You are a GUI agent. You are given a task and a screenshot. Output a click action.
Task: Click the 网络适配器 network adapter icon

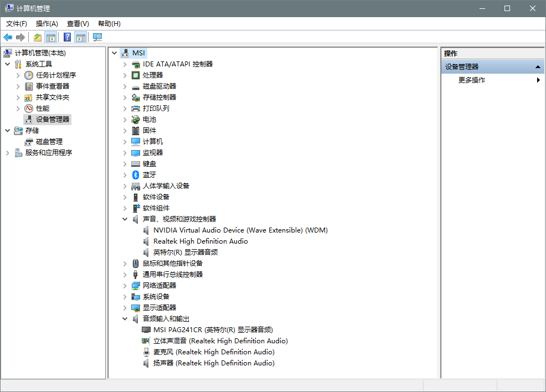(136, 286)
